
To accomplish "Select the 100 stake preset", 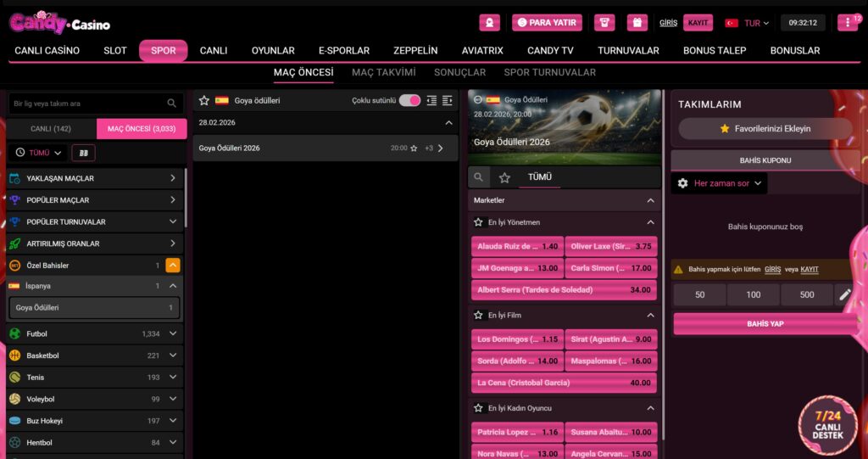I will coord(753,295).
